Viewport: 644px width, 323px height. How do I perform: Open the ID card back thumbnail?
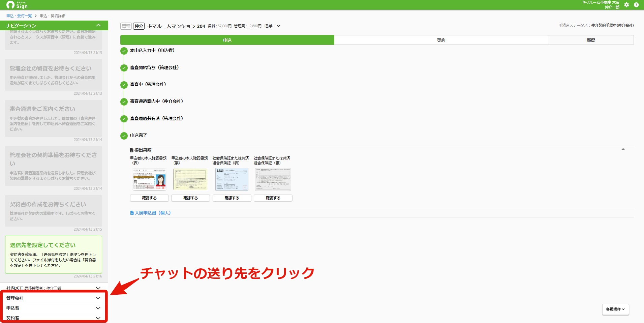[190, 179]
